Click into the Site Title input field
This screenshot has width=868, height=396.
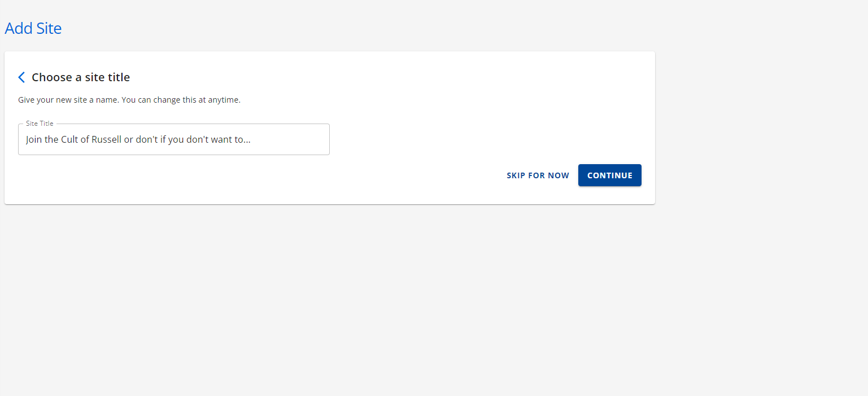tap(174, 139)
